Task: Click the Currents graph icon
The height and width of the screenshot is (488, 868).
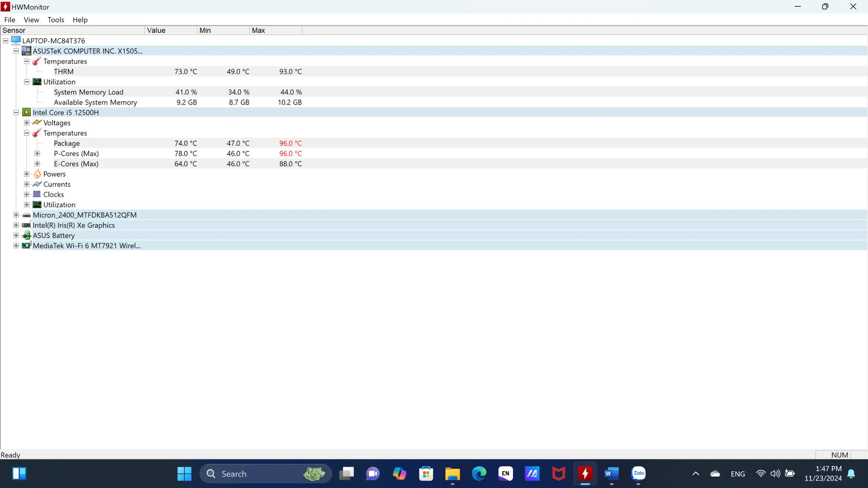Action: click(37, 184)
